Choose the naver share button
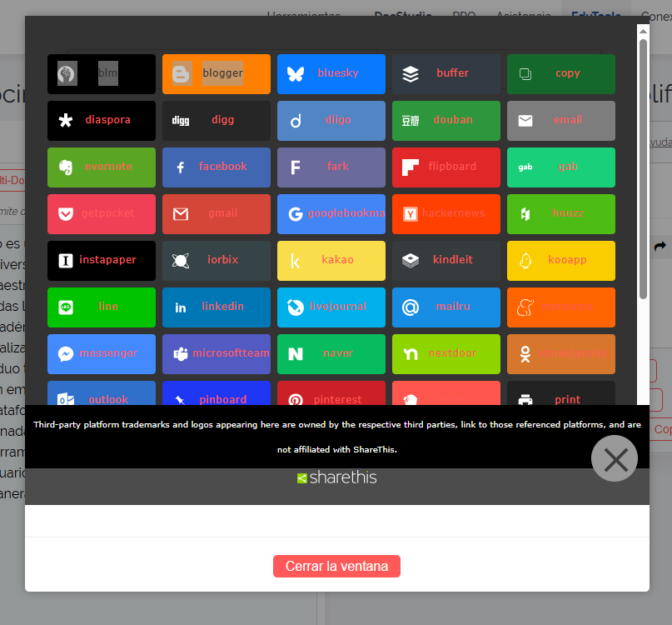Viewport: 672px width, 625px height. click(x=331, y=354)
